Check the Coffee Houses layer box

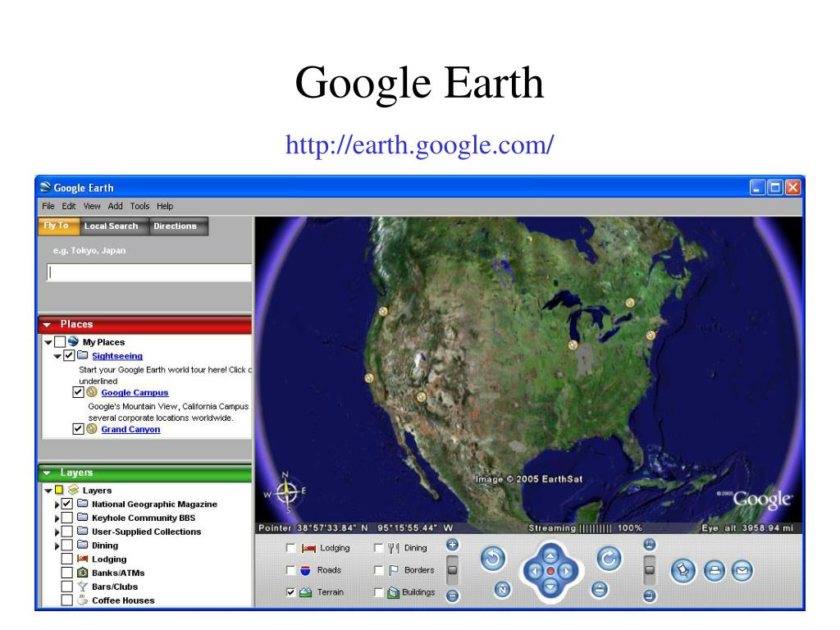click(67, 600)
